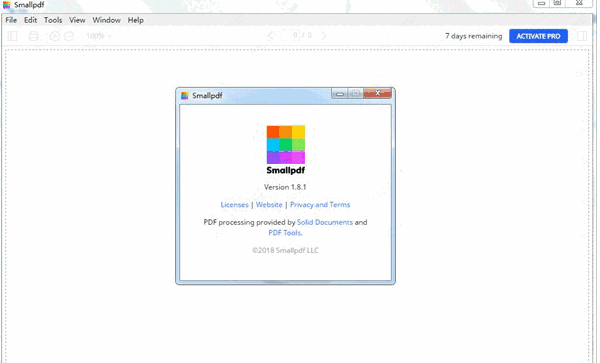
Task: Close the main Smallpdf window
Action: click(x=579, y=3)
